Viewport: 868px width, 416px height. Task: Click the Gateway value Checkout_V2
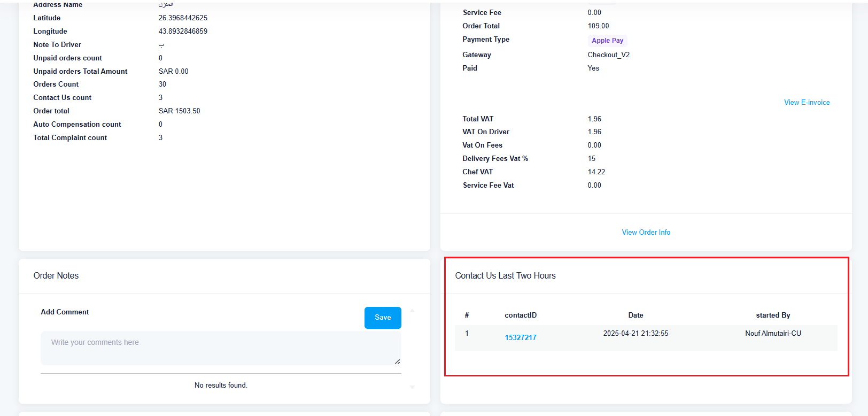(x=609, y=55)
